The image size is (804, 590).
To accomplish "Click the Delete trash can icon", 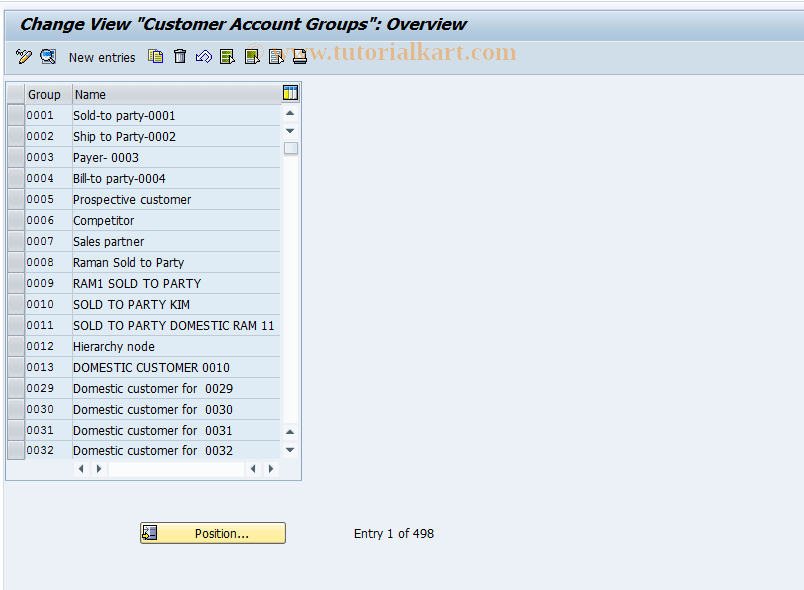I will [180, 56].
